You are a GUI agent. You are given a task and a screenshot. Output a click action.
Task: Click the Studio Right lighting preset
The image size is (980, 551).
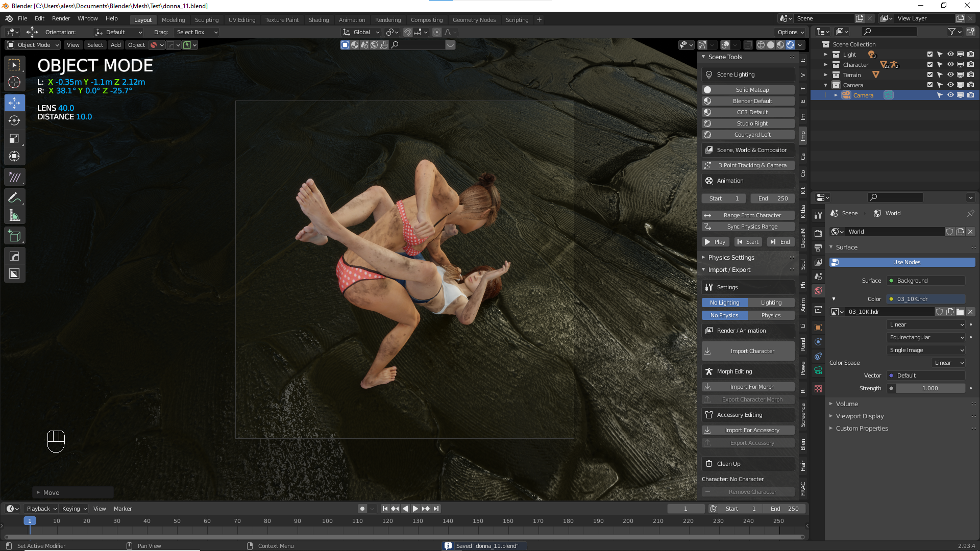[x=748, y=123]
